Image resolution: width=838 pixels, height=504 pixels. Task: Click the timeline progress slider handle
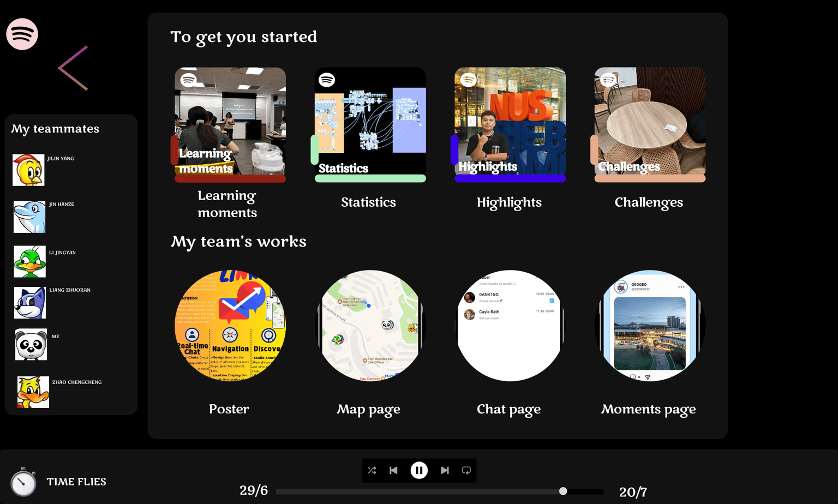pos(563,491)
